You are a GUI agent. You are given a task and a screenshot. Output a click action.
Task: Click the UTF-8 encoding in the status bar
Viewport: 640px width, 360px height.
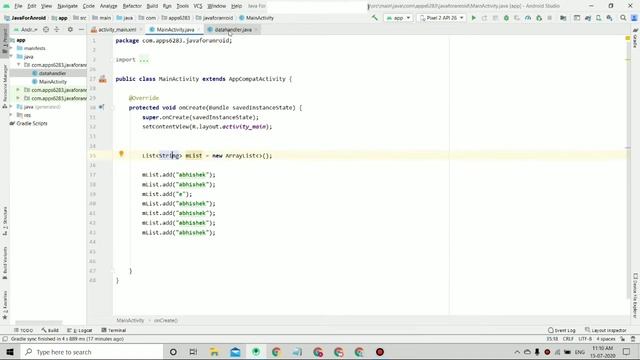[585, 339]
